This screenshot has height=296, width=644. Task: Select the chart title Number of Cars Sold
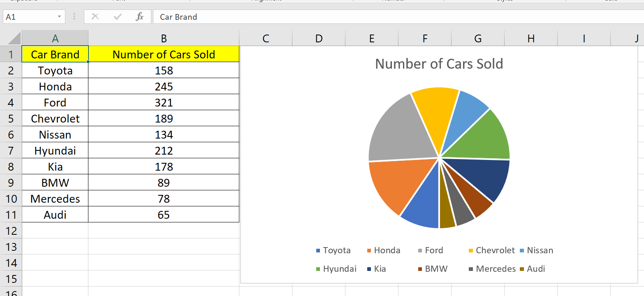(439, 64)
